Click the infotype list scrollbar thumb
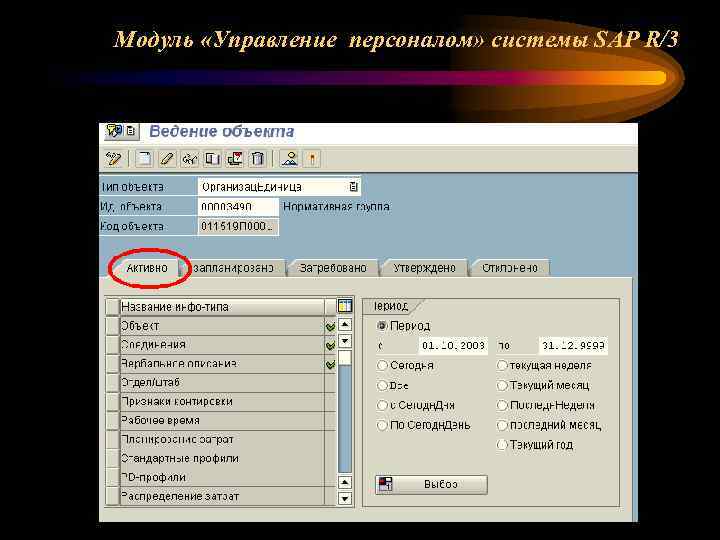 345,358
